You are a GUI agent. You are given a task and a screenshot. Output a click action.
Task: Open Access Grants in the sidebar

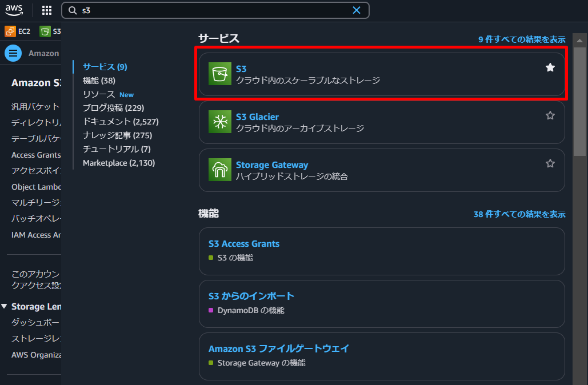[x=36, y=155]
